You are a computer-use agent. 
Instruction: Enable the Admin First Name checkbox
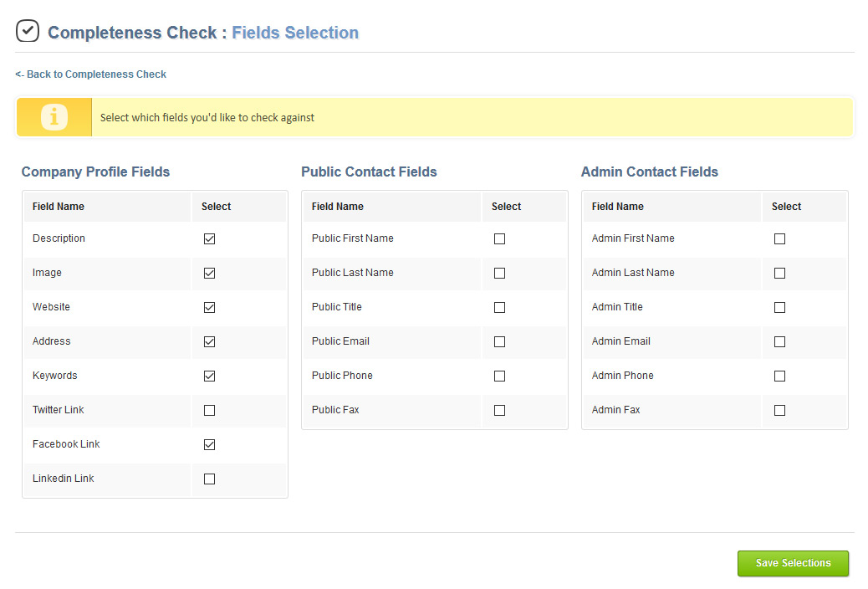click(x=779, y=238)
